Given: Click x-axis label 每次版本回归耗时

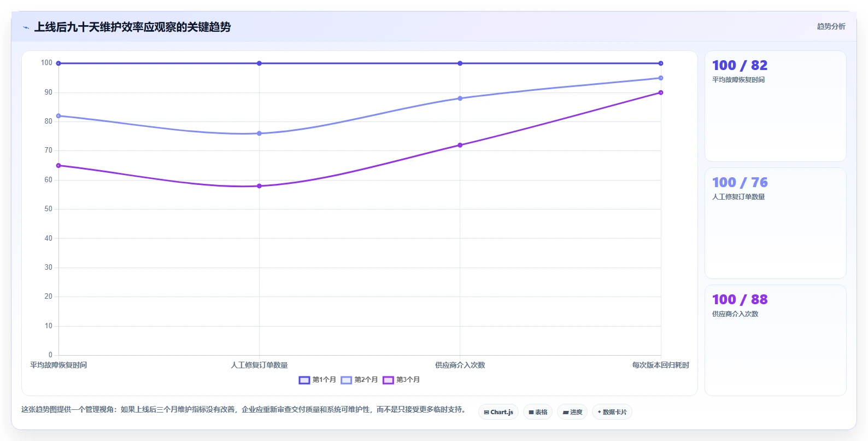Looking at the screenshot, I should pos(661,365).
